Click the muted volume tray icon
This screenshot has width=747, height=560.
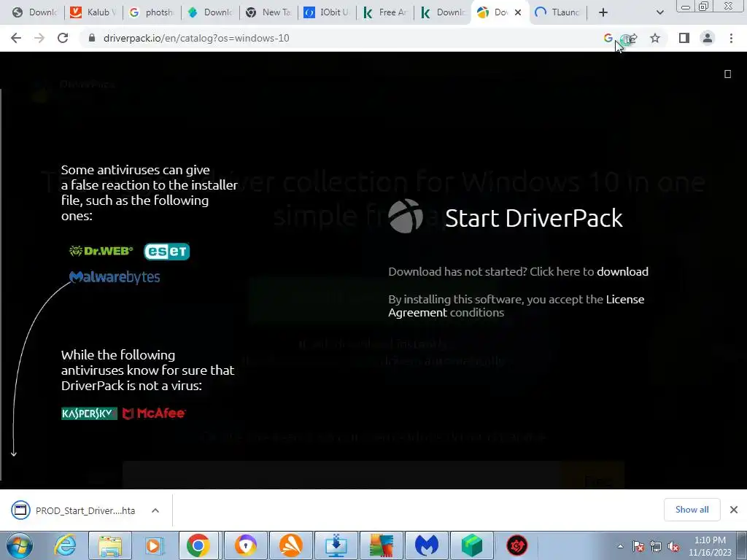[x=673, y=546]
